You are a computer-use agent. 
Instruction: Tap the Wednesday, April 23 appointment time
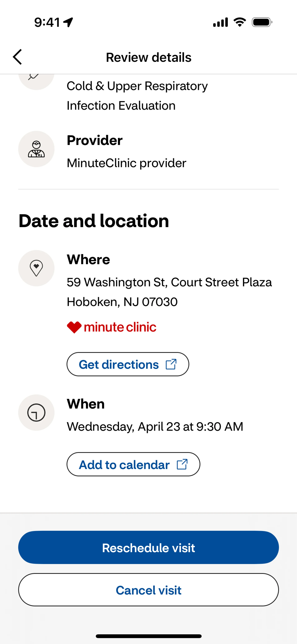155,426
